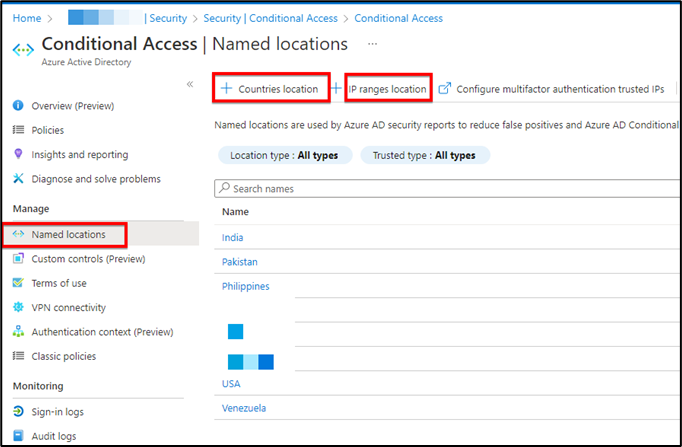
Task: Click the Terms of use icon
Action: 18,283
